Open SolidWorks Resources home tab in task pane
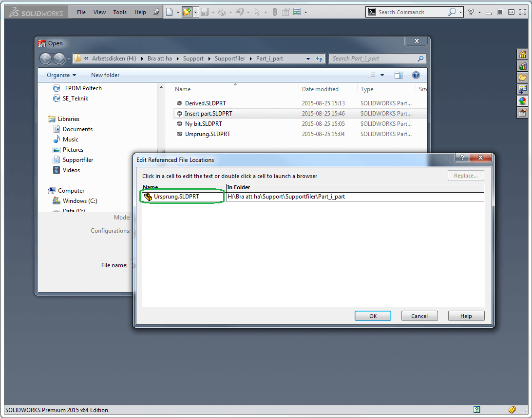The image size is (532, 418). (x=522, y=54)
